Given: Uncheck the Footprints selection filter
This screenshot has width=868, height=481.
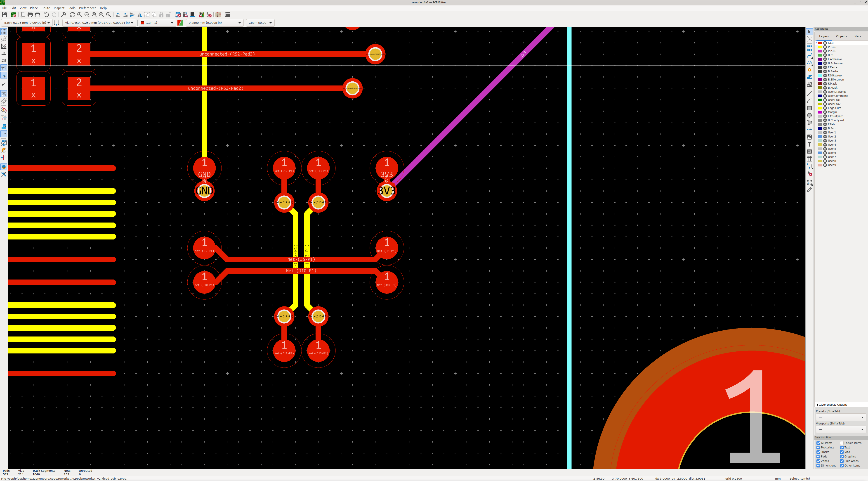Looking at the screenshot, I should (x=818, y=447).
